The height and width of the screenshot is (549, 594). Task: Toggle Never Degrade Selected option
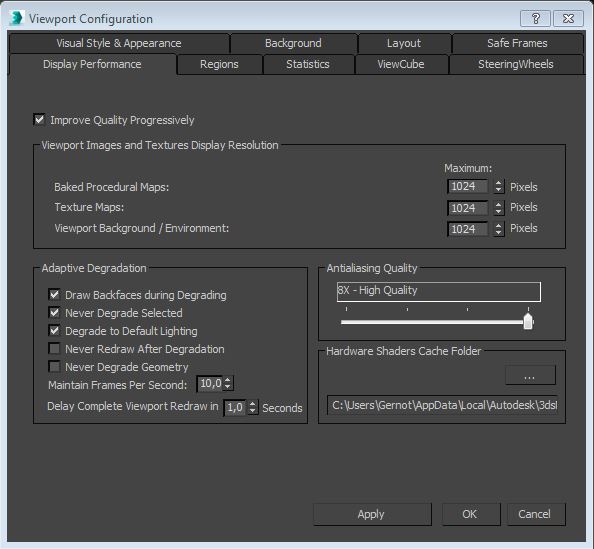(55, 313)
